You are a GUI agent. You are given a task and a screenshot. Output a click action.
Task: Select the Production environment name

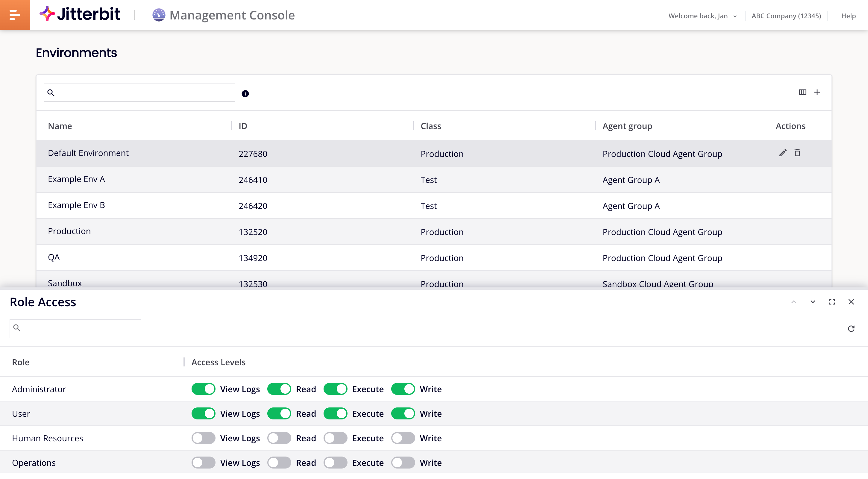point(69,231)
